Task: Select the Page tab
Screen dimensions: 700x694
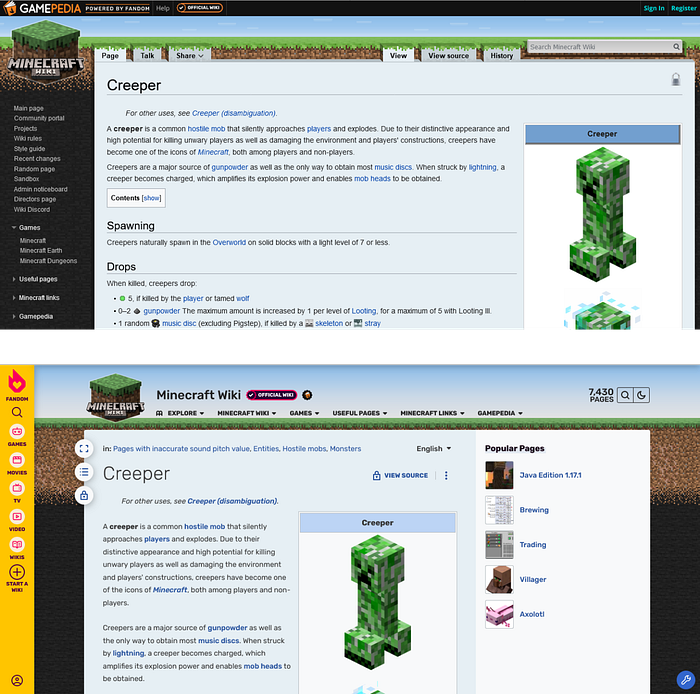Action: tap(110, 56)
